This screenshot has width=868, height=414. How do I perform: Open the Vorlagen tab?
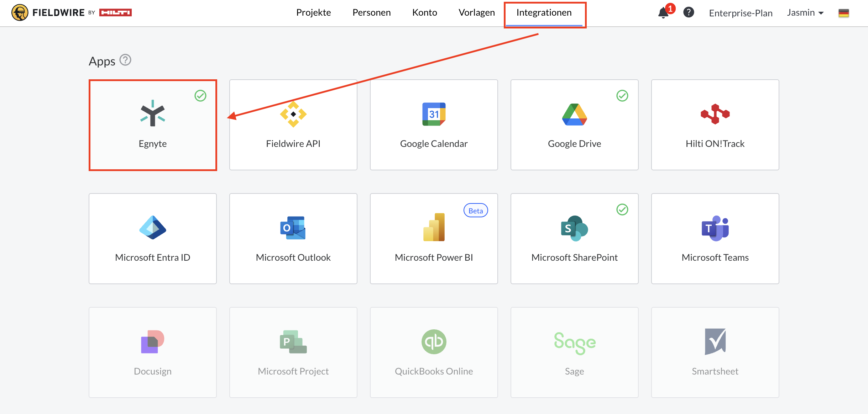476,12
